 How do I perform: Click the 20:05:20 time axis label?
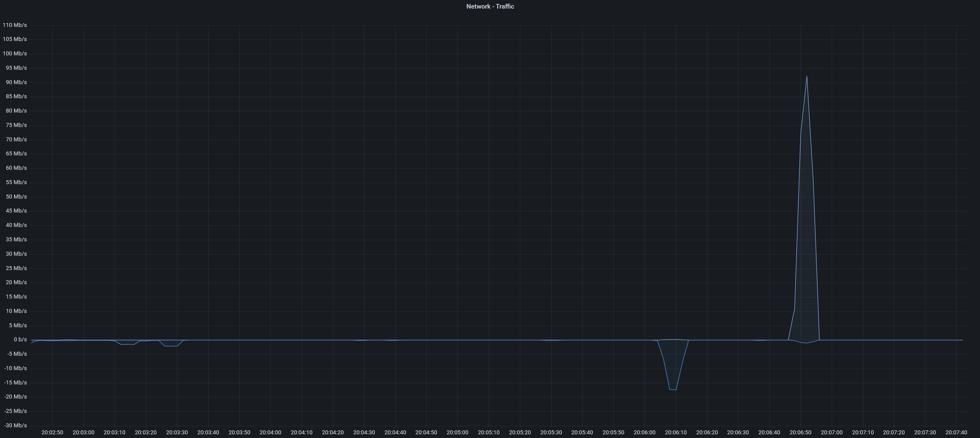coord(520,433)
